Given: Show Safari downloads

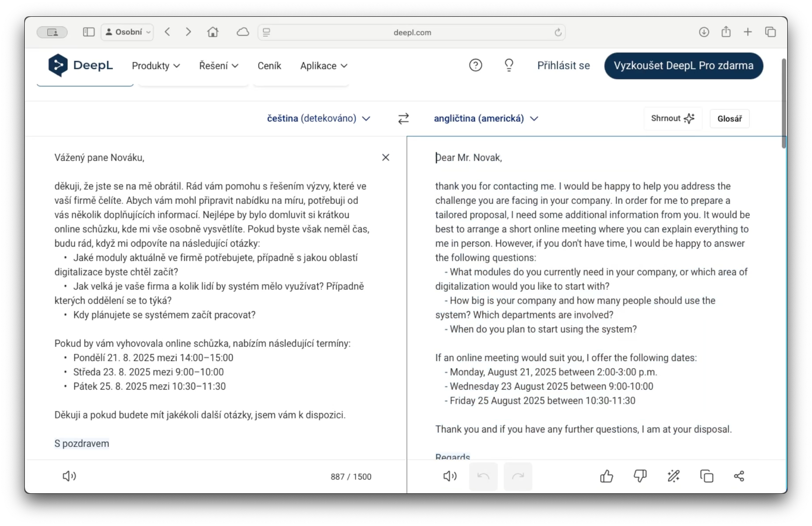Looking at the screenshot, I should click(704, 32).
